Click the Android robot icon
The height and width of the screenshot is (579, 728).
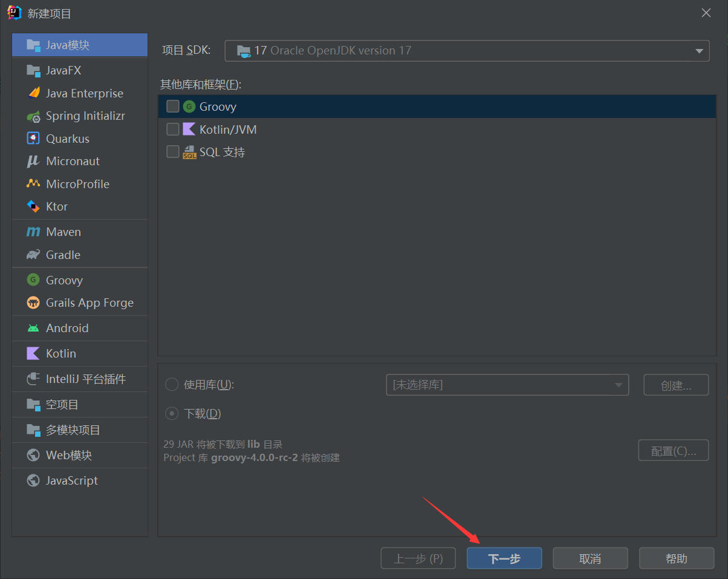click(33, 329)
